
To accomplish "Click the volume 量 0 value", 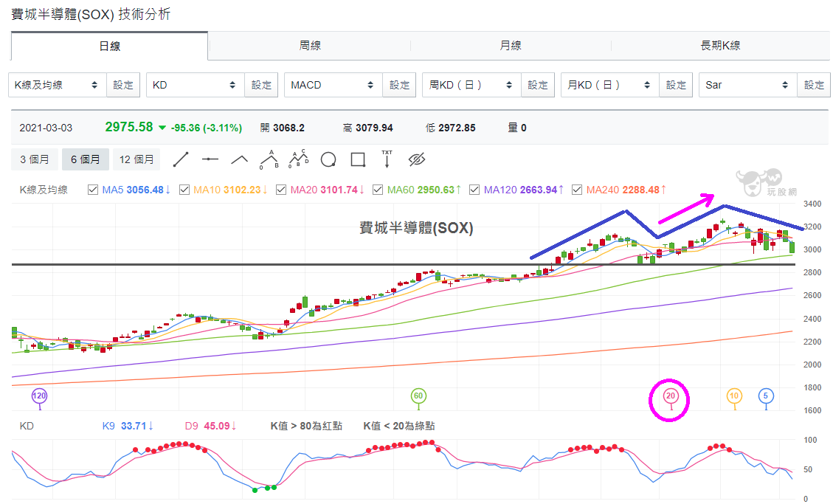I will 517,128.
